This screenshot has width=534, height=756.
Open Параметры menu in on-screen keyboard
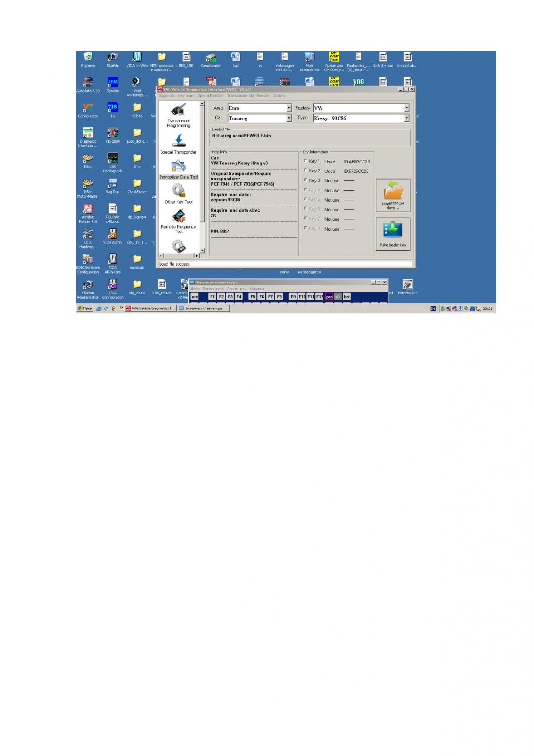237,289
